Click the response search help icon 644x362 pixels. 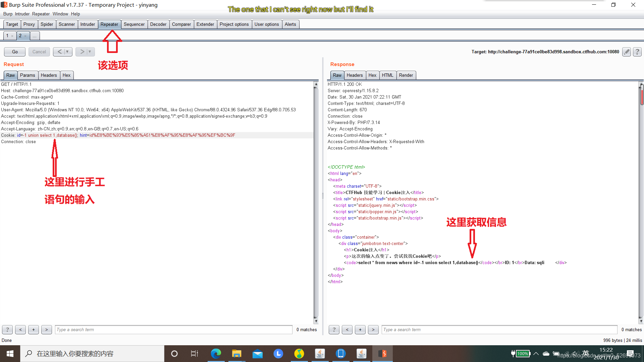click(334, 330)
